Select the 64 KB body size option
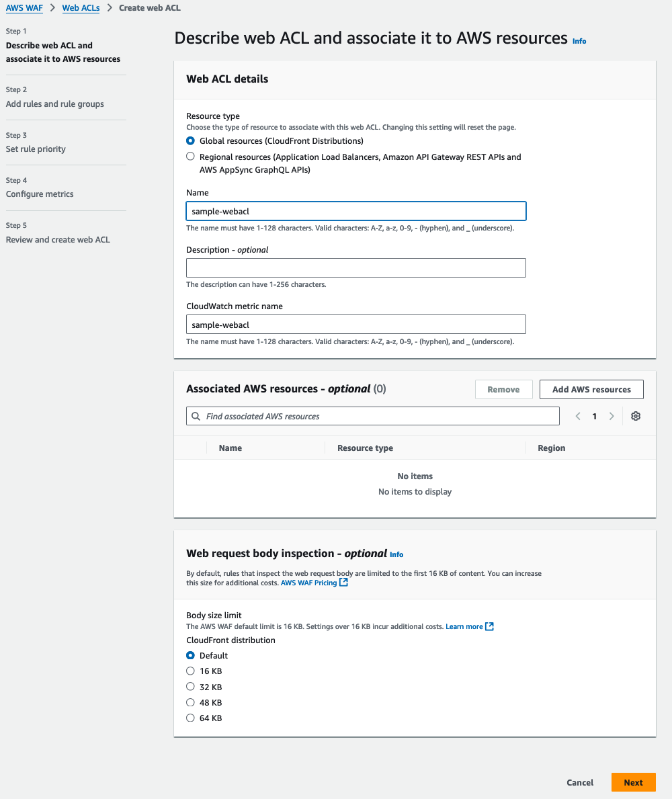Image resolution: width=672 pixels, height=799 pixels. (190, 718)
